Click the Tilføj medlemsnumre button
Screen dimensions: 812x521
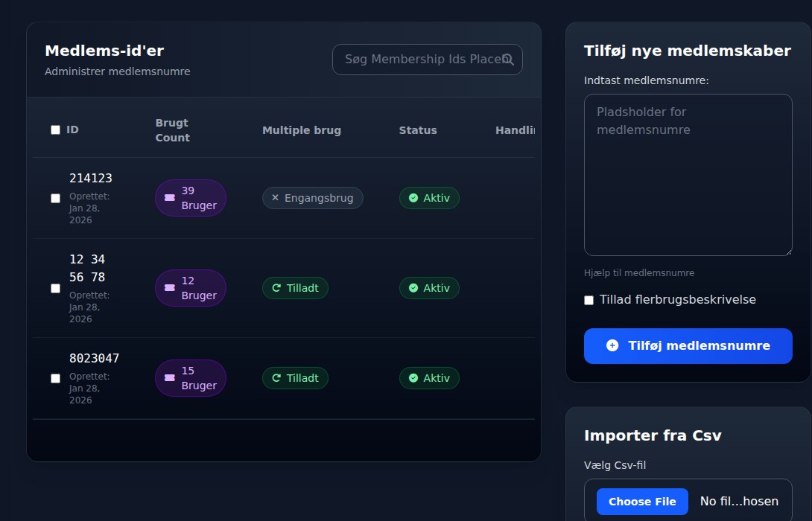point(688,345)
